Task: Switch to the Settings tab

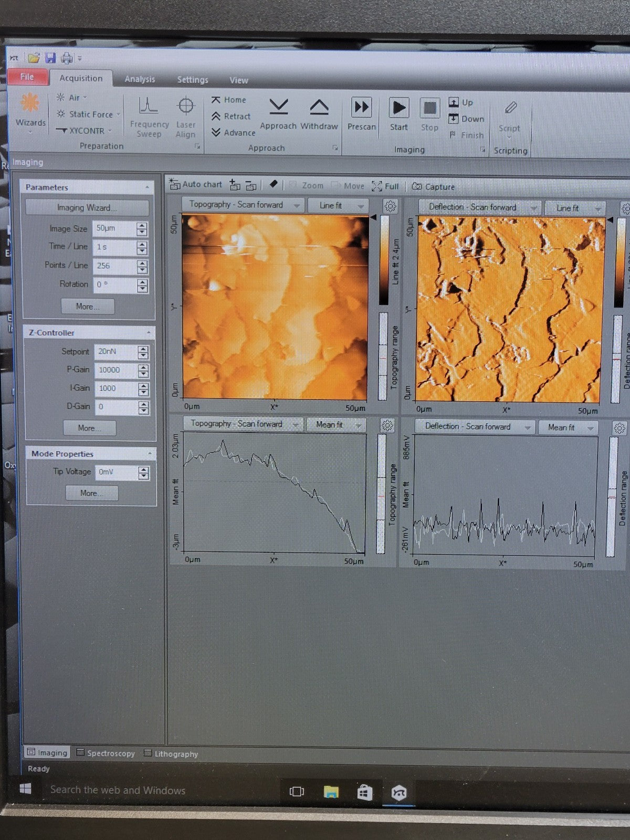Action: click(x=193, y=79)
